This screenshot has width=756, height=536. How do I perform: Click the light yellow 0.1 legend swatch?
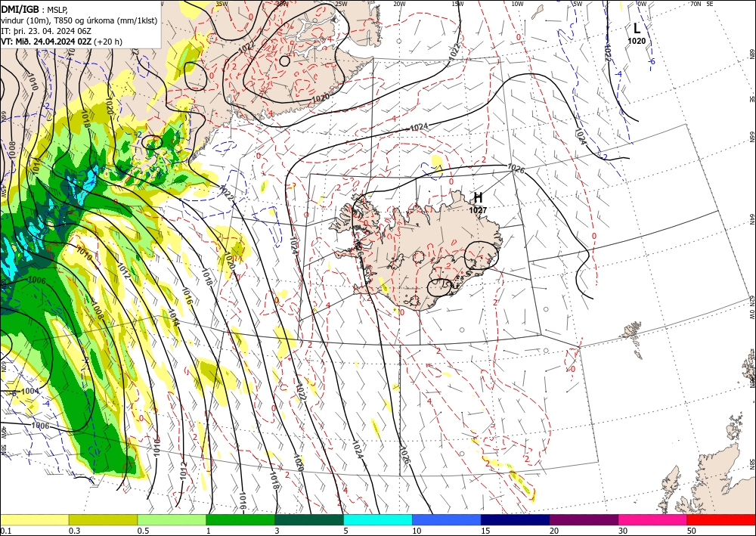pyautogui.click(x=34, y=519)
